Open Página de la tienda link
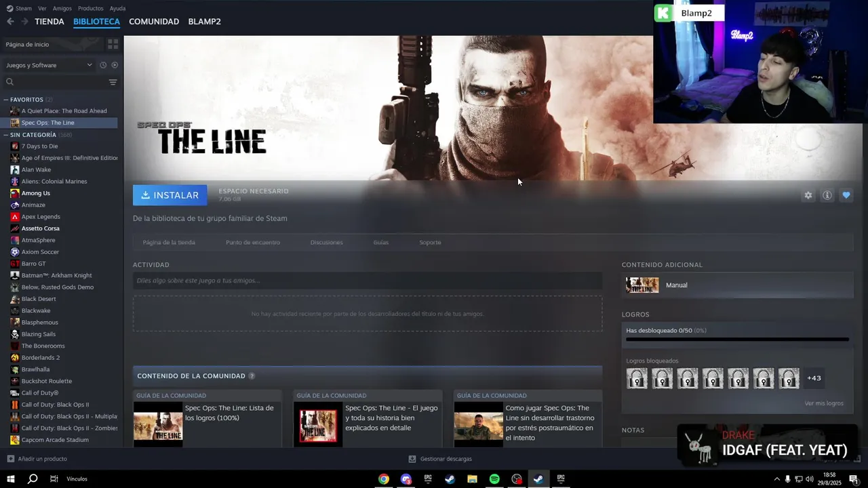 tap(169, 243)
